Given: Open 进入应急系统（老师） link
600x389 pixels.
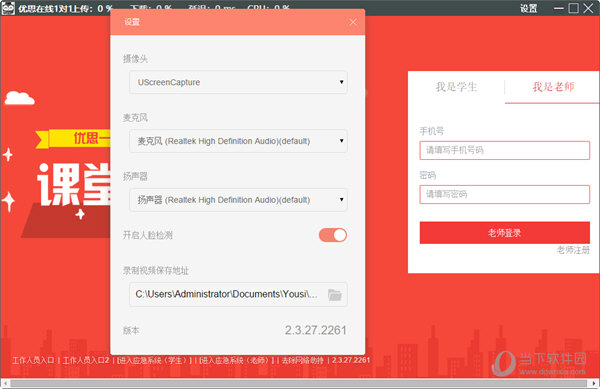Looking at the screenshot, I should pos(237,360).
